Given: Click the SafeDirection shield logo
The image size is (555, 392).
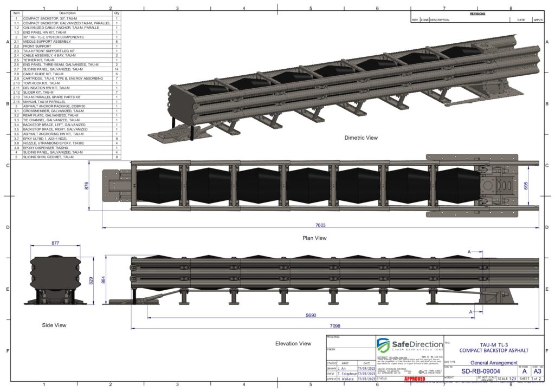Looking at the screenshot, I should point(384,346).
